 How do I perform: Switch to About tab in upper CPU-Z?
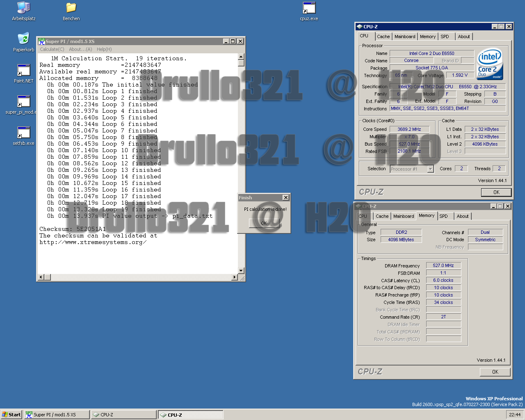(x=464, y=37)
